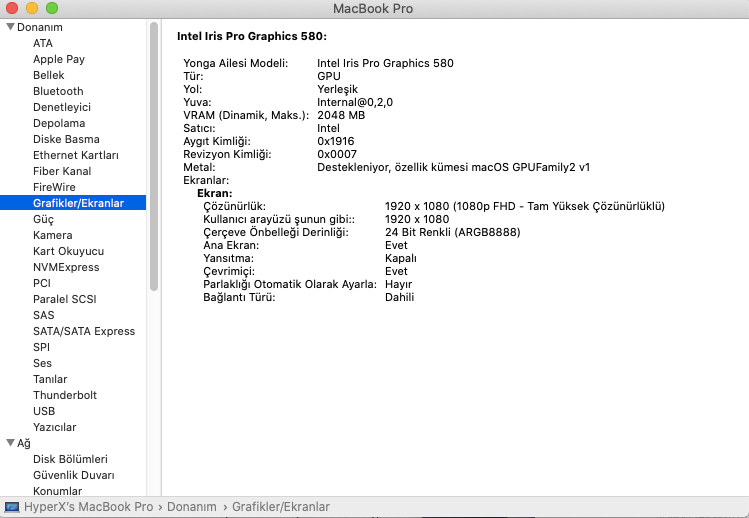The width and height of the screenshot is (749, 518).
Task: Select Apple Pay in the sidebar
Action: pos(59,59)
